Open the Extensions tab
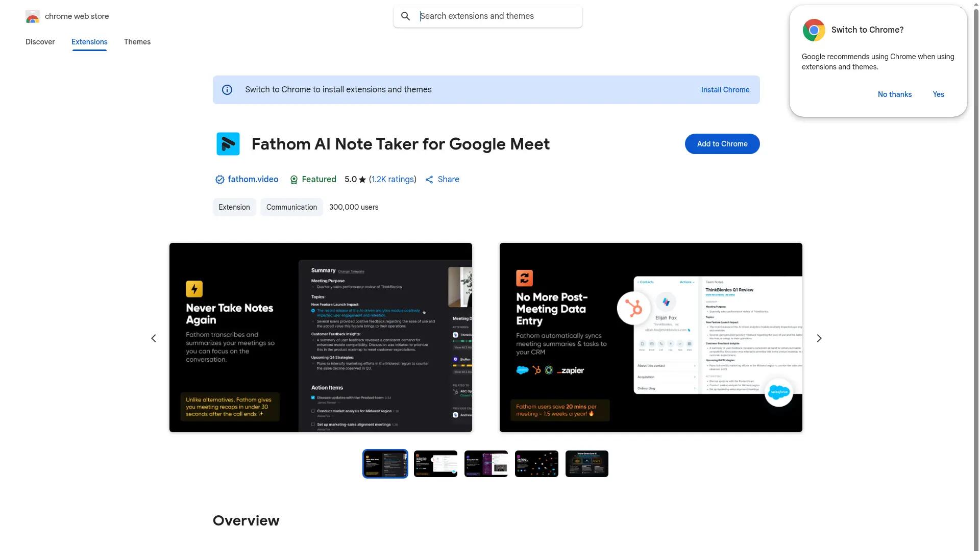This screenshot has width=980, height=551. [89, 42]
